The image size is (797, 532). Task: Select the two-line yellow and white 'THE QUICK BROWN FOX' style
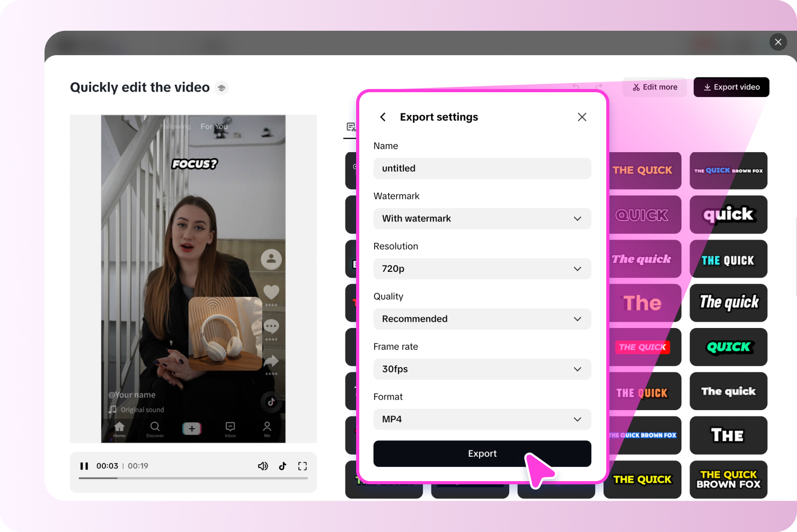point(729,480)
